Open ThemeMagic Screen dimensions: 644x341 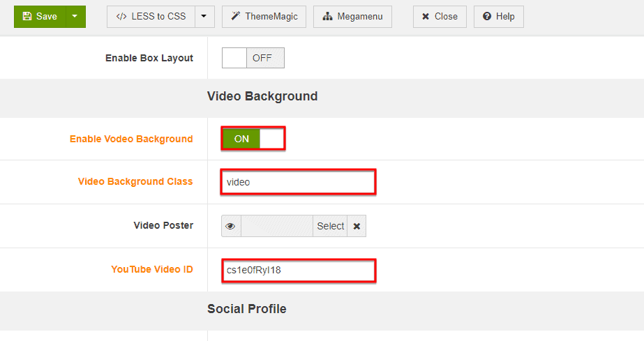tap(264, 17)
